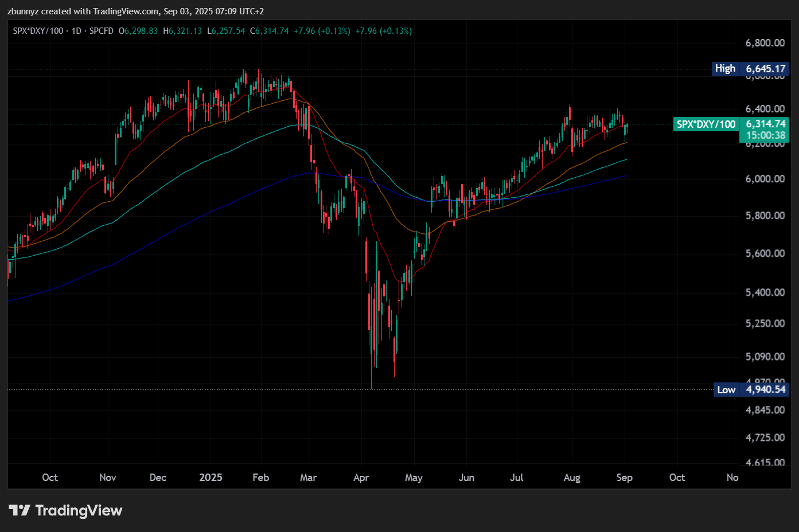The width and height of the screenshot is (799, 532).
Task: Select the low value 6,257.54 in the legend
Action: (x=228, y=31)
